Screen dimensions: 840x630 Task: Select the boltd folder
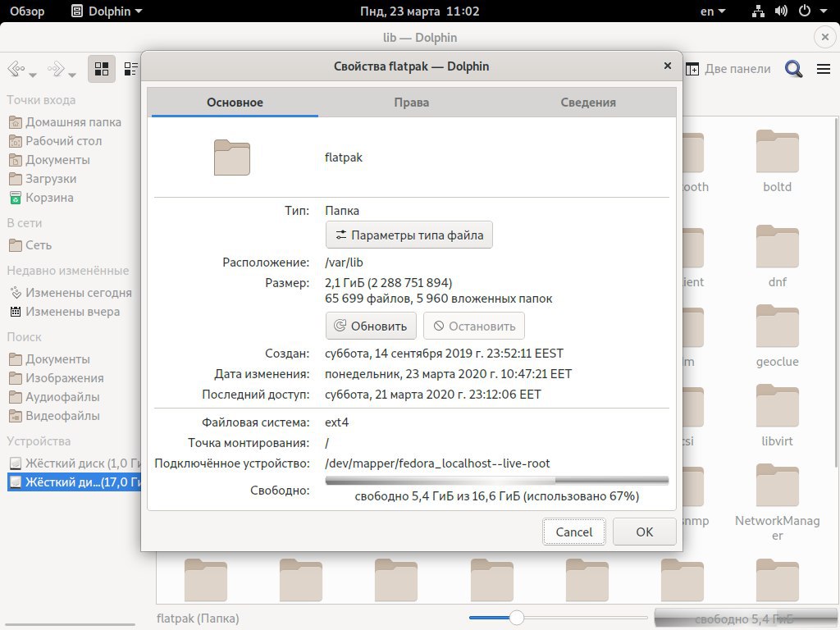pyautogui.click(x=778, y=162)
